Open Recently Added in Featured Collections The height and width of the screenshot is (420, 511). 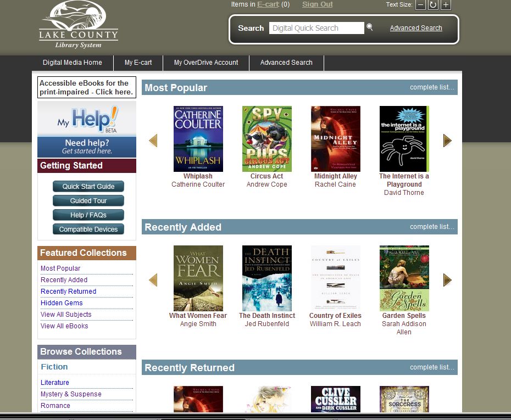(64, 280)
